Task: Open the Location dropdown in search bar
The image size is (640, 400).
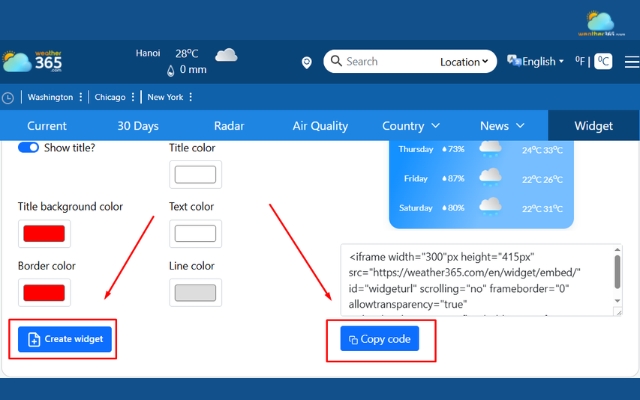Action: (x=464, y=62)
